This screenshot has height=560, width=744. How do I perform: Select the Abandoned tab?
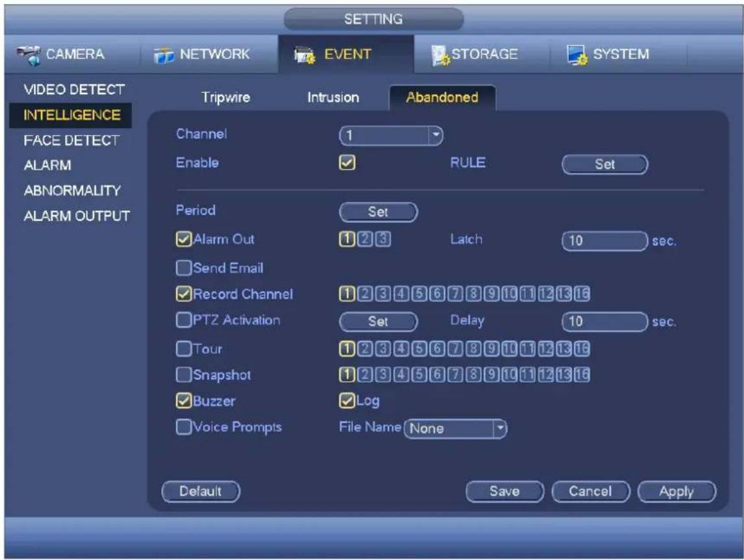coord(443,97)
